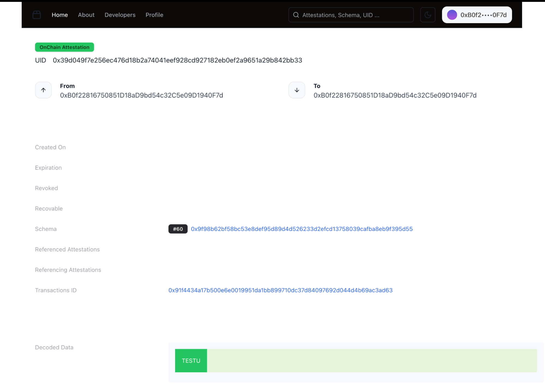The width and height of the screenshot is (545, 392).
Task: Open the About nav item
Action: point(86,15)
